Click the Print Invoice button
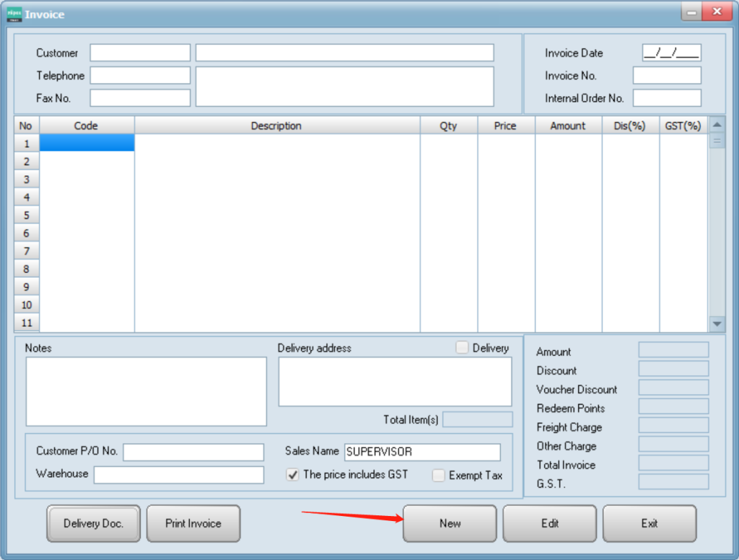 click(x=193, y=523)
